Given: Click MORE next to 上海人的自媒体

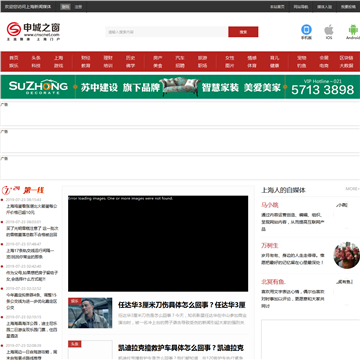Looking at the screenshot, I should [352, 189].
